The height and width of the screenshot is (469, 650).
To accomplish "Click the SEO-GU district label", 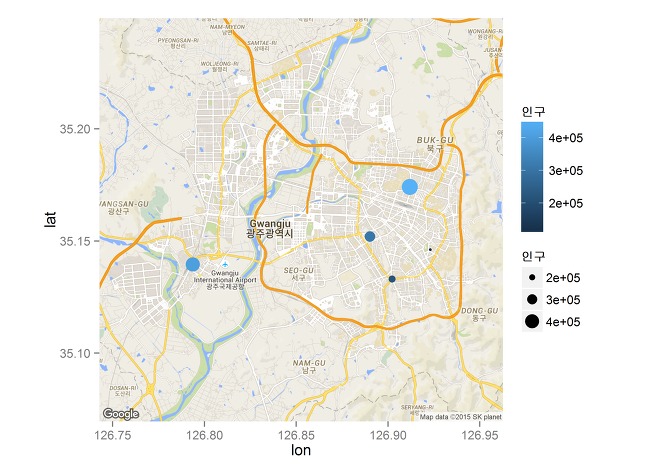I will pyautogui.click(x=298, y=274).
